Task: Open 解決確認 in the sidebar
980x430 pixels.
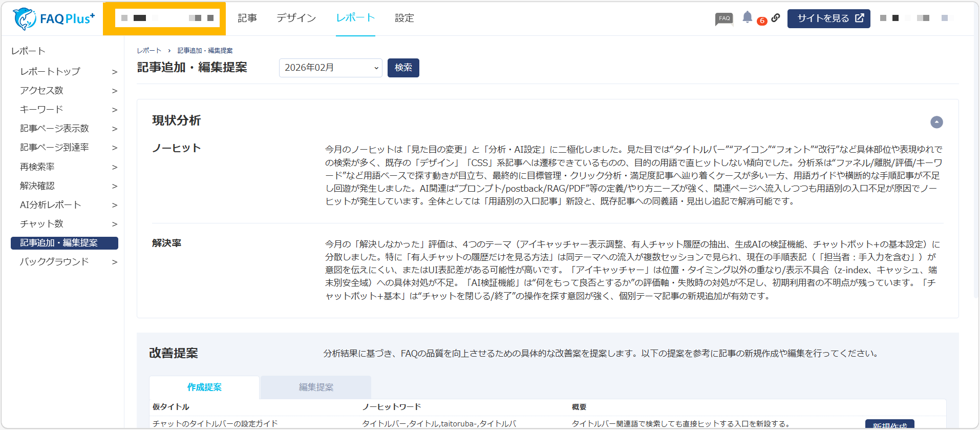Action: click(37, 186)
